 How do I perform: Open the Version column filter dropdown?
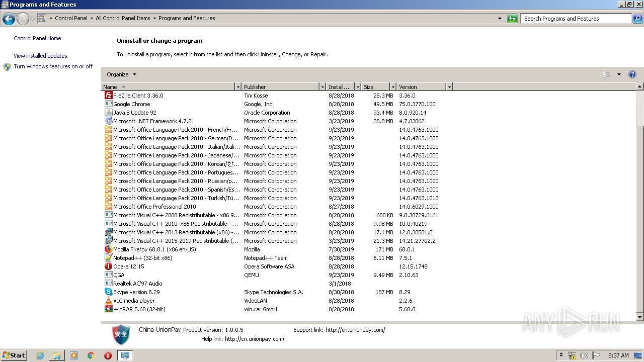point(449,87)
